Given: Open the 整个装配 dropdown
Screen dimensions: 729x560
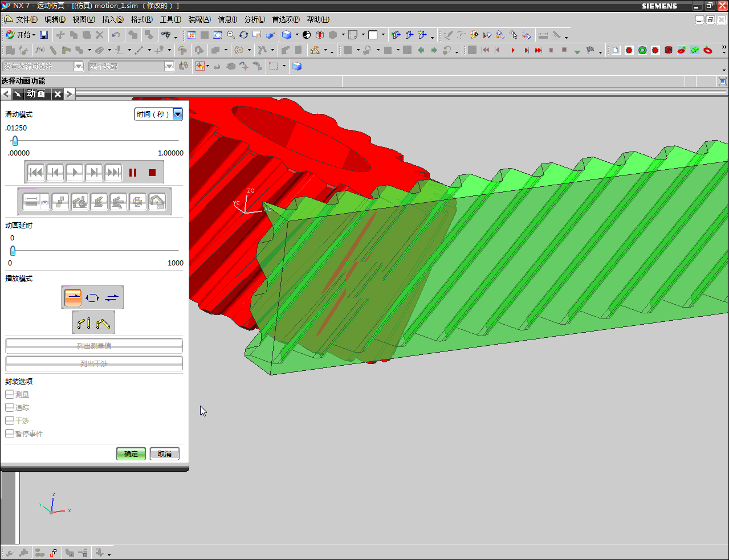Looking at the screenshot, I should coord(169,67).
